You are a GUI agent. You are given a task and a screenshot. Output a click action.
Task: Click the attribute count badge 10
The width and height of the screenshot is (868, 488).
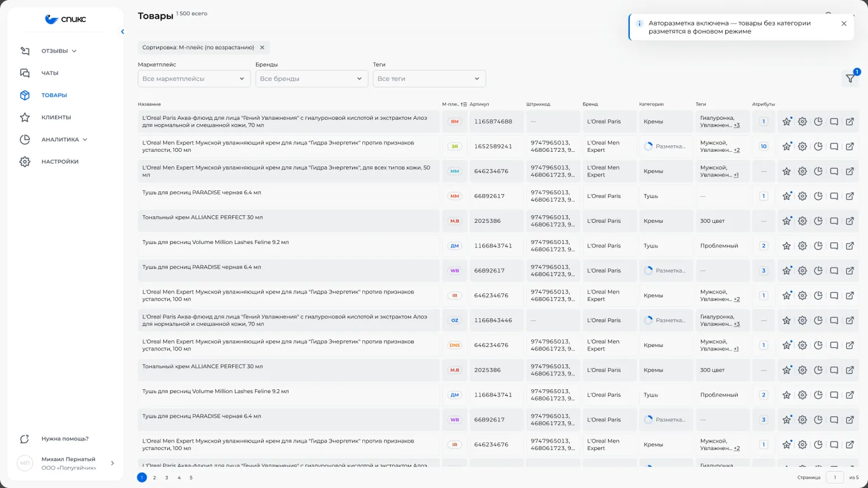(x=764, y=146)
